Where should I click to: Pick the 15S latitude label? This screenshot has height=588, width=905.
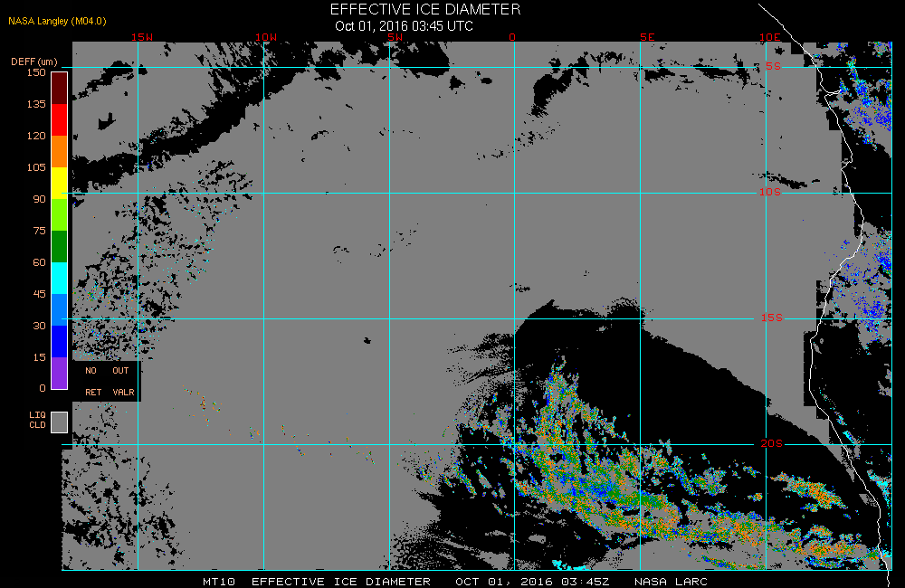(x=772, y=318)
